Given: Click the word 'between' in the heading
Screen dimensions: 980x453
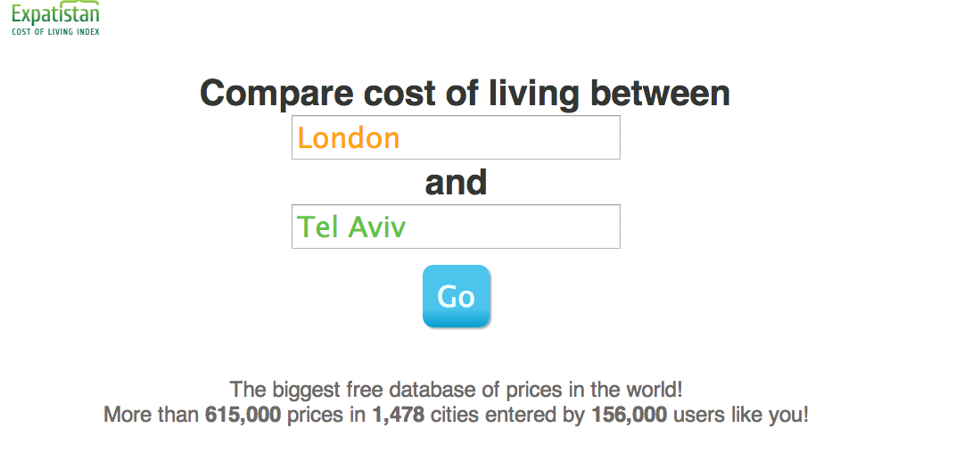Looking at the screenshot, I should coord(660,93).
